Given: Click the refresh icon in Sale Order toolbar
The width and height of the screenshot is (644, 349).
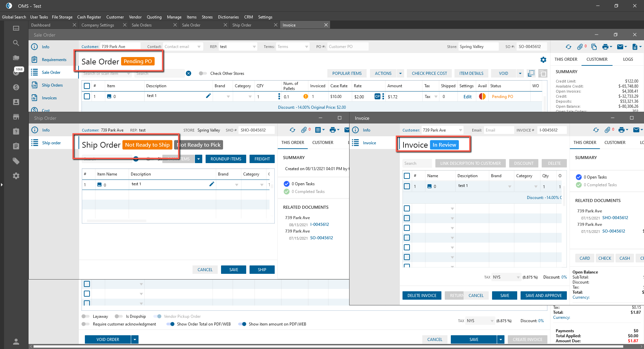Looking at the screenshot, I should coord(568,47).
